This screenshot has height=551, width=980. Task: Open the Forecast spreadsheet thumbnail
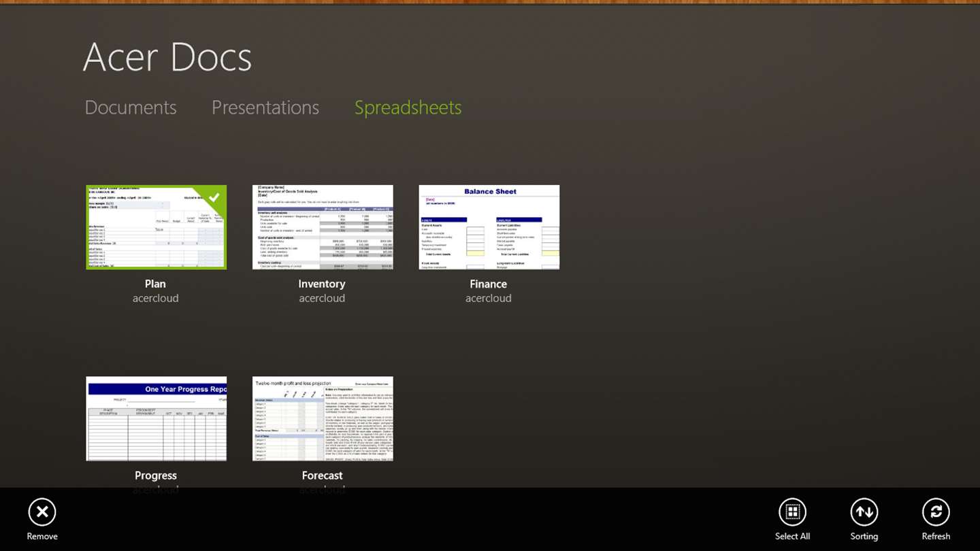(x=323, y=419)
